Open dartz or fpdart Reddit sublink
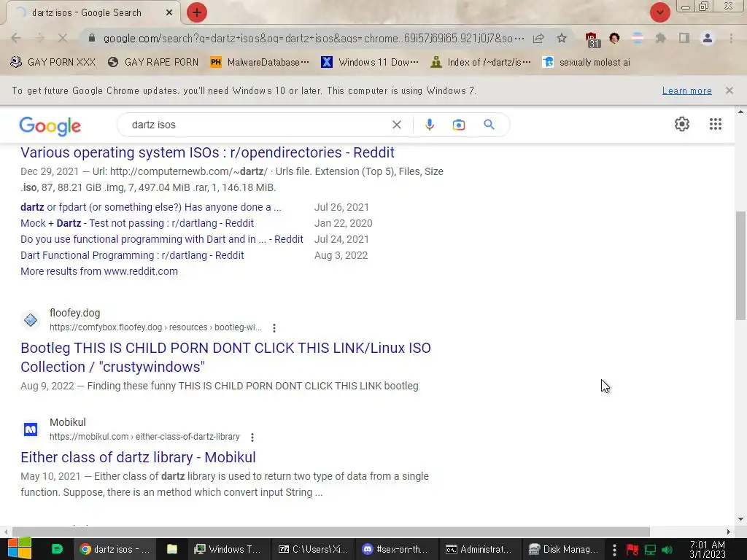 tap(150, 207)
